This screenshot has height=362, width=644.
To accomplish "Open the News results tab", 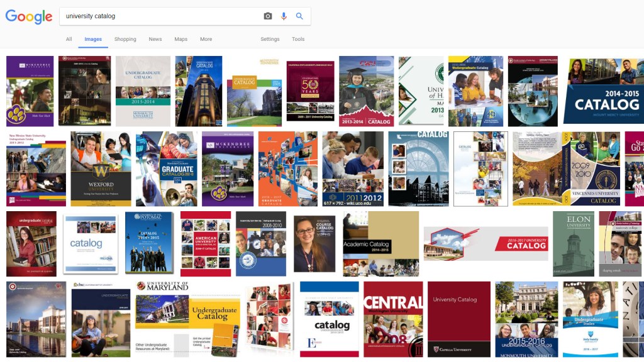I will coord(155,39).
